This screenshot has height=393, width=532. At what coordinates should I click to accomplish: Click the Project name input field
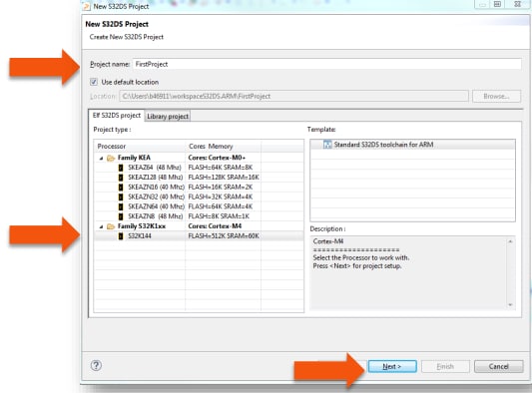coord(326,64)
